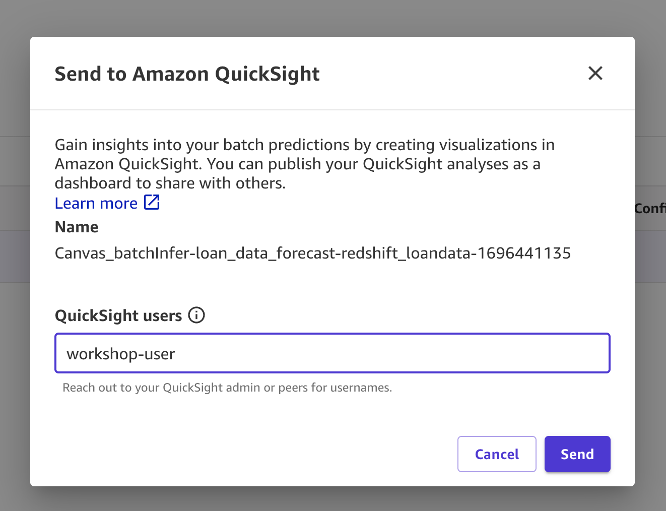
Task: Click the "Send to Amazon QuickSight" dialog title
Action: 187,74
